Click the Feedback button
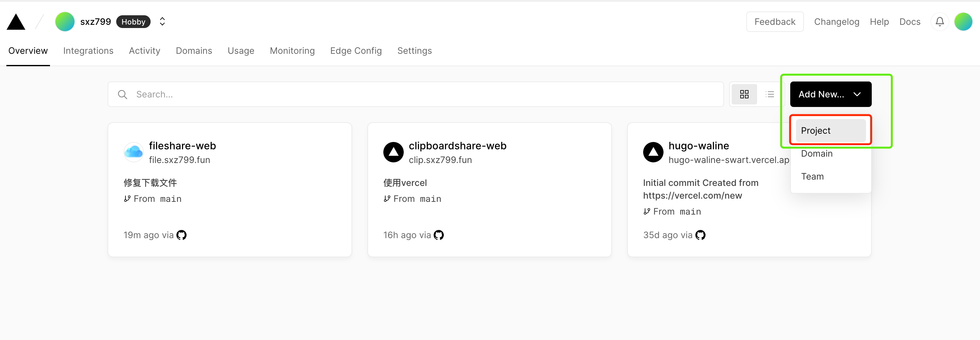Image resolution: width=980 pixels, height=340 pixels. [775, 22]
